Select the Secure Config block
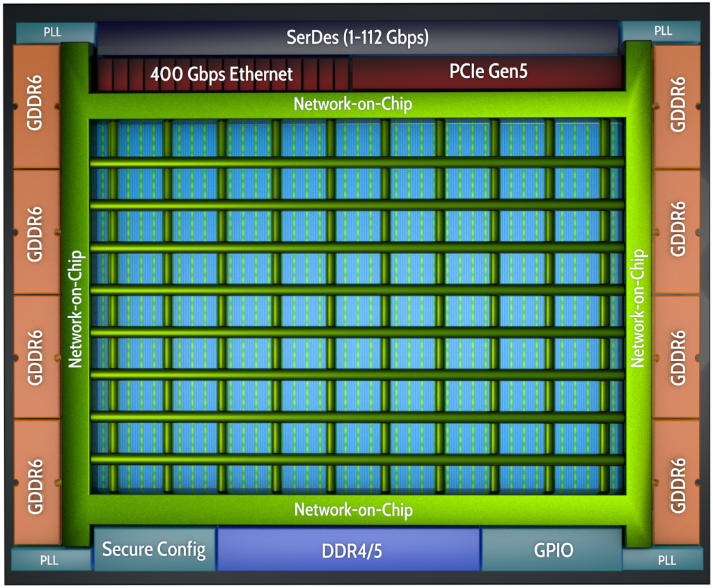Image resolution: width=713 pixels, height=588 pixels. [x=154, y=550]
